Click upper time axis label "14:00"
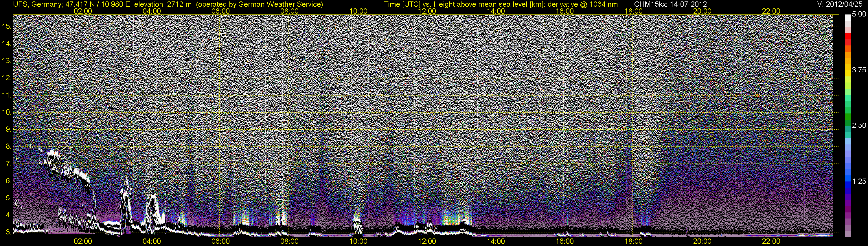This screenshot has height=246, width=868. click(x=496, y=11)
